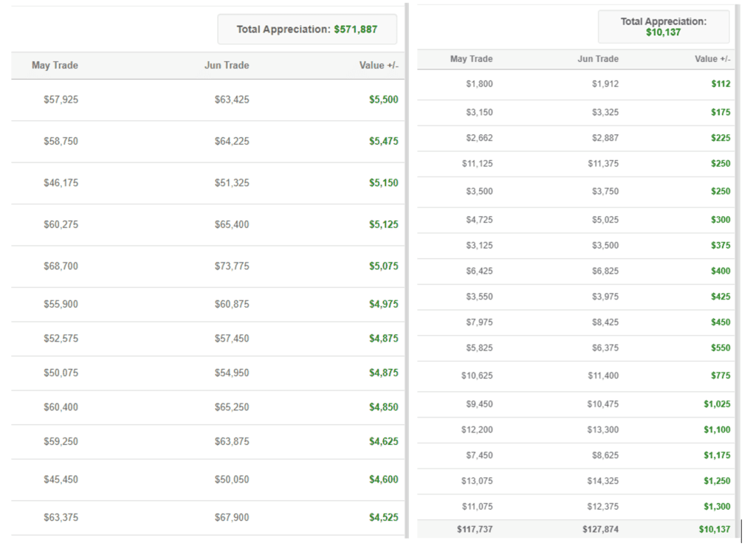Click the $45,450 May Trade cell
Viewport: 756px width, 560px height.
(61, 480)
